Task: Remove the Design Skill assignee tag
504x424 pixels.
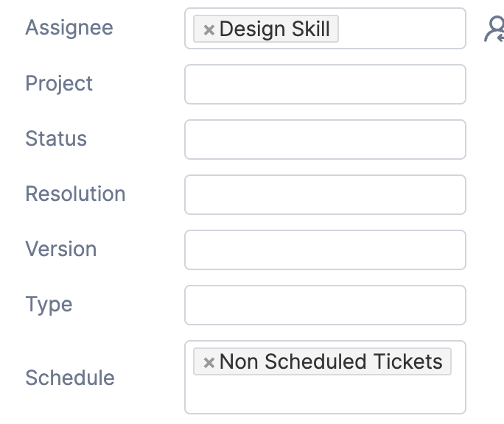Action: [x=209, y=29]
